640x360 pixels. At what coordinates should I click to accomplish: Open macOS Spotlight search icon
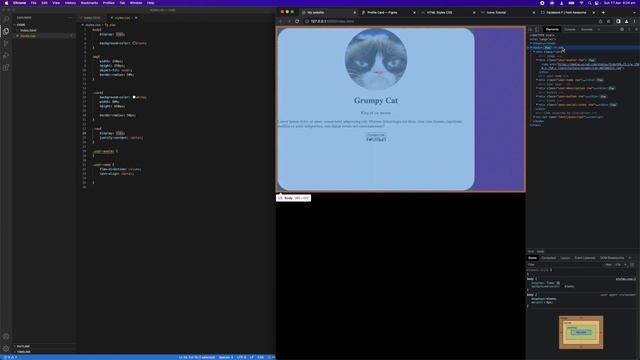tap(590, 3)
